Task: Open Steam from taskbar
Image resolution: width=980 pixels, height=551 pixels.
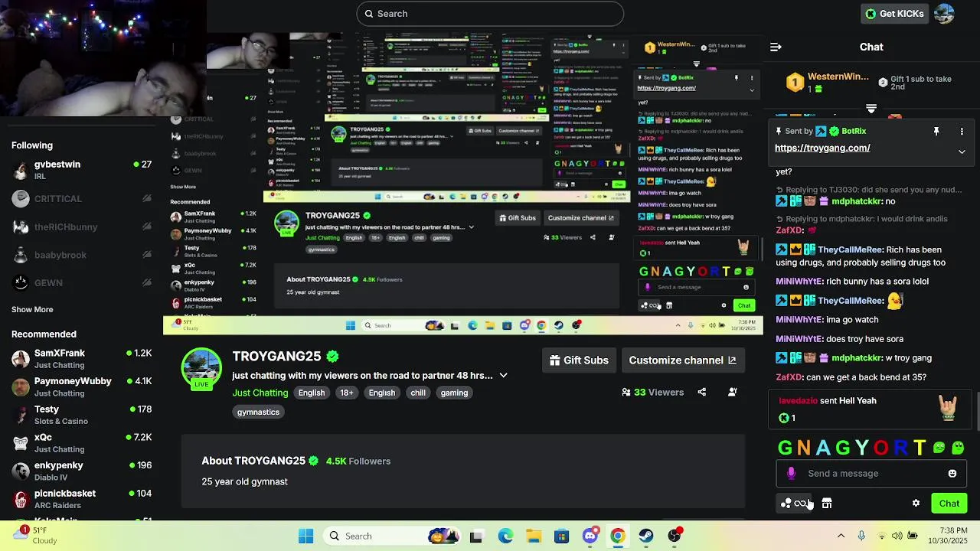Action: [646, 536]
